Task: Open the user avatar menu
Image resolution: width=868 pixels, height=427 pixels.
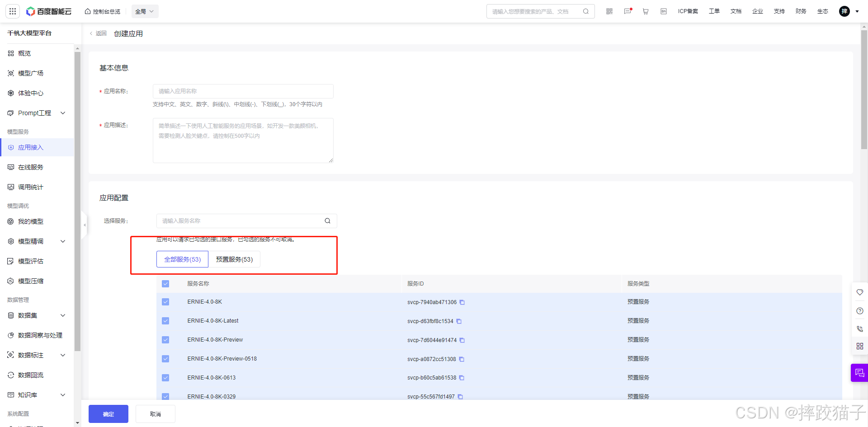Action: pos(844,11)
